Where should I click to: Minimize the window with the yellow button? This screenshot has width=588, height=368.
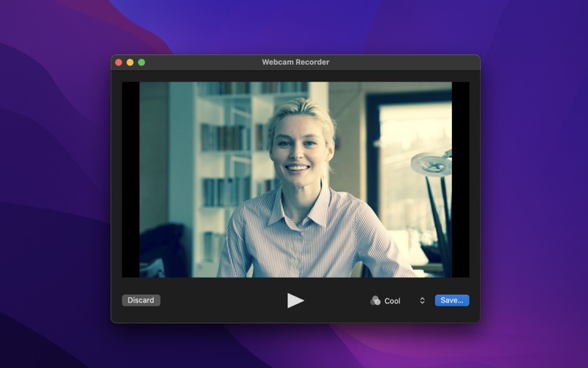click(130, 63)
